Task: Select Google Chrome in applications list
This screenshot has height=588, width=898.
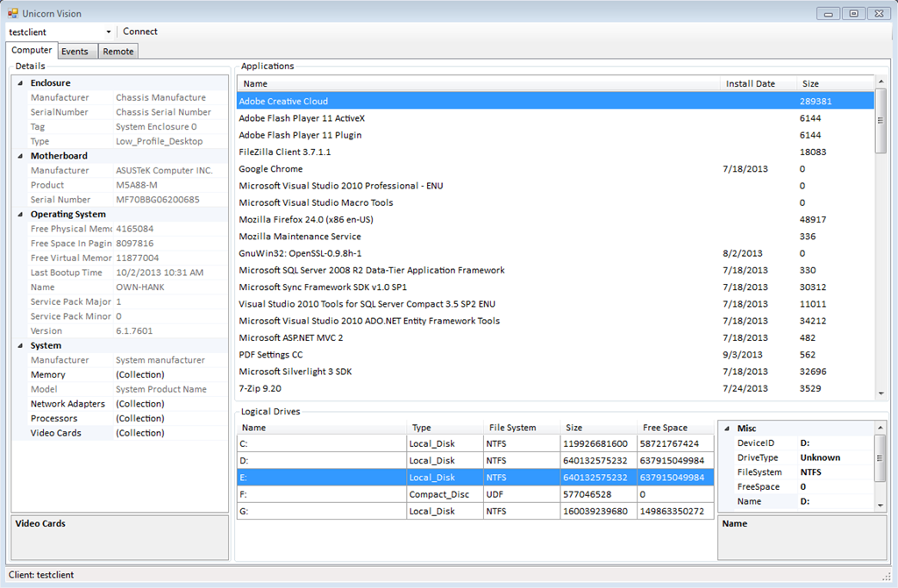Action: pyautogui.click(x=271, y=169)
